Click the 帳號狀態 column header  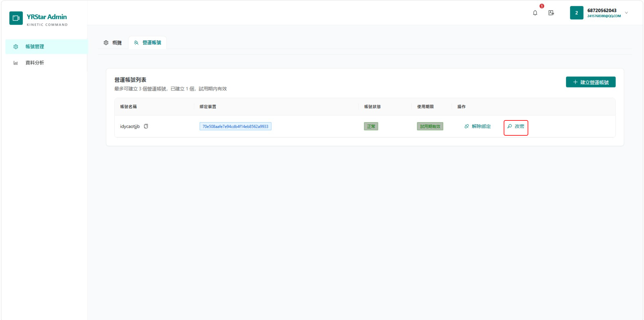372,107
